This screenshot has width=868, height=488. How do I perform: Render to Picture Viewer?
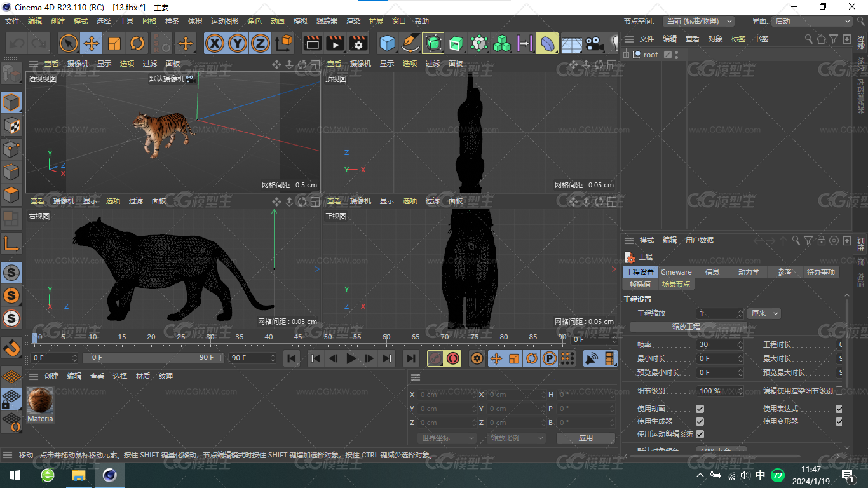(335, 43)
